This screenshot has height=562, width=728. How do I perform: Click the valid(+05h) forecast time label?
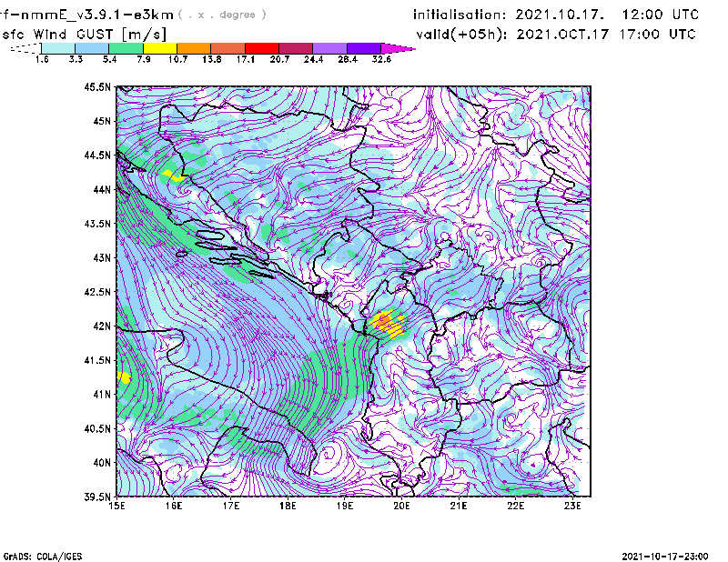556,34
